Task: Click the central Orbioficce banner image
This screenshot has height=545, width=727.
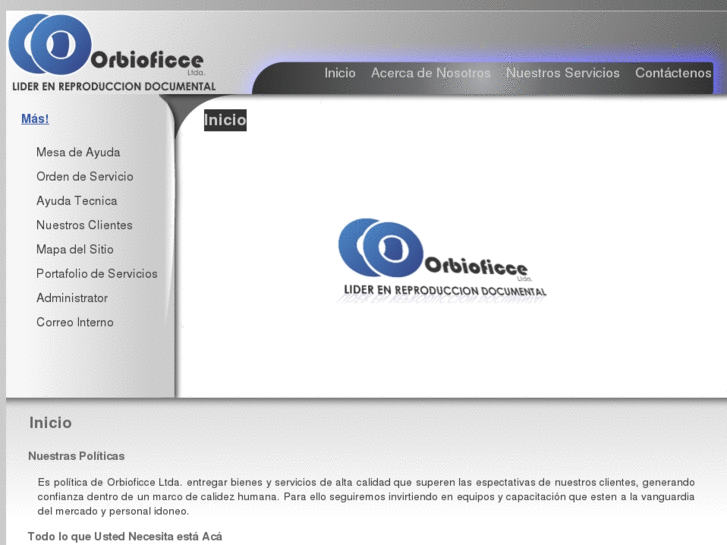Action: coord(442,261)
